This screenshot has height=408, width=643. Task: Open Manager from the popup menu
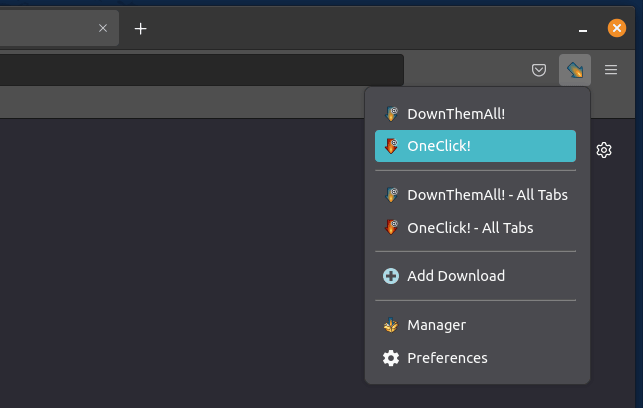pos(436,325)
